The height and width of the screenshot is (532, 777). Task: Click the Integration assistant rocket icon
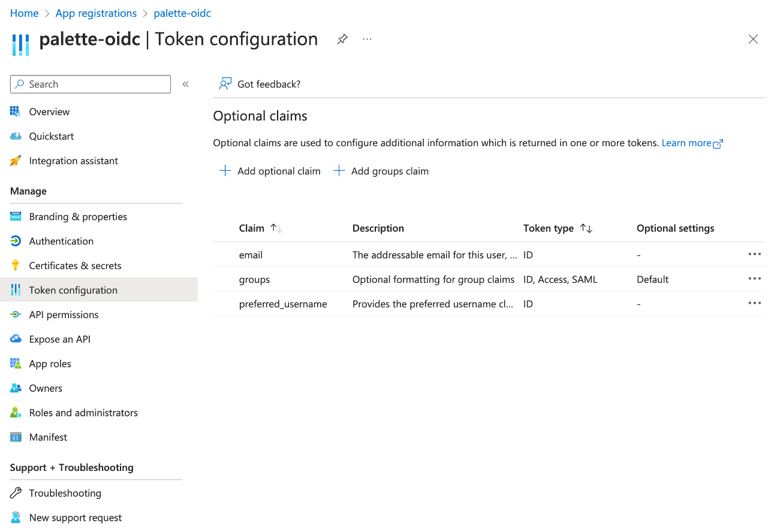click(16, 161)
